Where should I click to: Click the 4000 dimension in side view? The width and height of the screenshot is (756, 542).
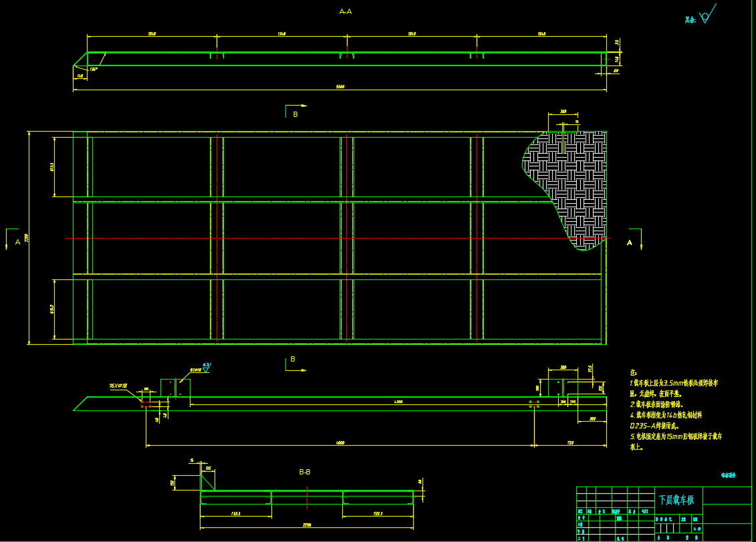[340, 442]
